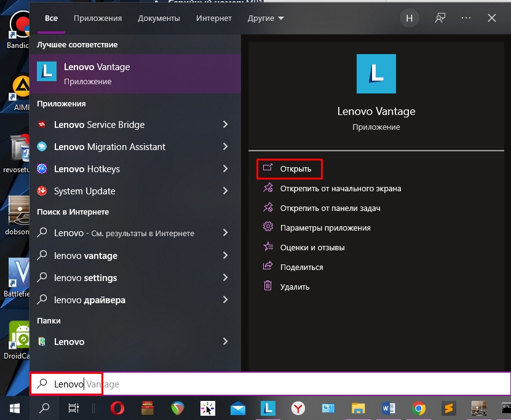
Task: Expand the Lenovo Service Bridge arrow
Action: [225, 125]
